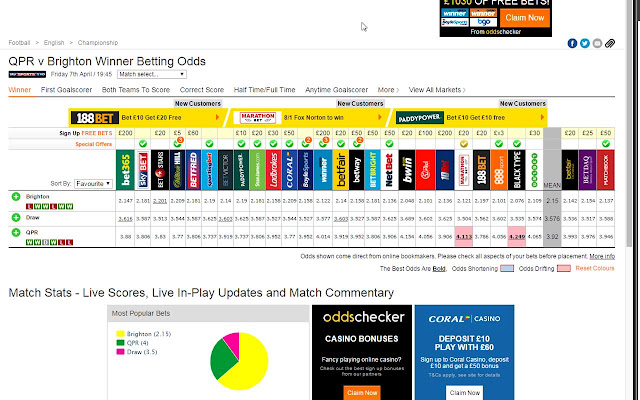Click the Odds Shortening blue swatch
The height and width of the screenshot is (400, 640).
click(507, 269)
